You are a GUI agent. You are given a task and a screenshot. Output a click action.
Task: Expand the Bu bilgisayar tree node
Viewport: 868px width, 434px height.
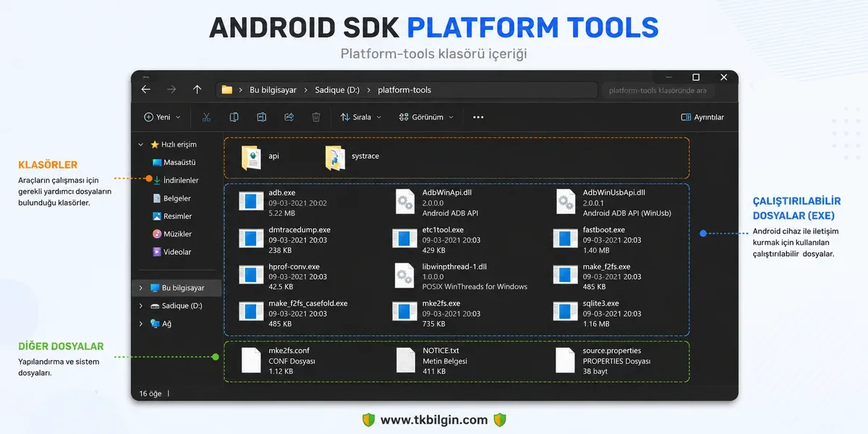point(141,288)
